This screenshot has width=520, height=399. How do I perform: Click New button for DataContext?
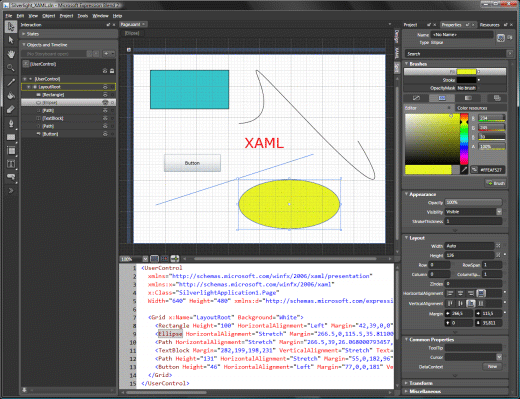(492, 366)
